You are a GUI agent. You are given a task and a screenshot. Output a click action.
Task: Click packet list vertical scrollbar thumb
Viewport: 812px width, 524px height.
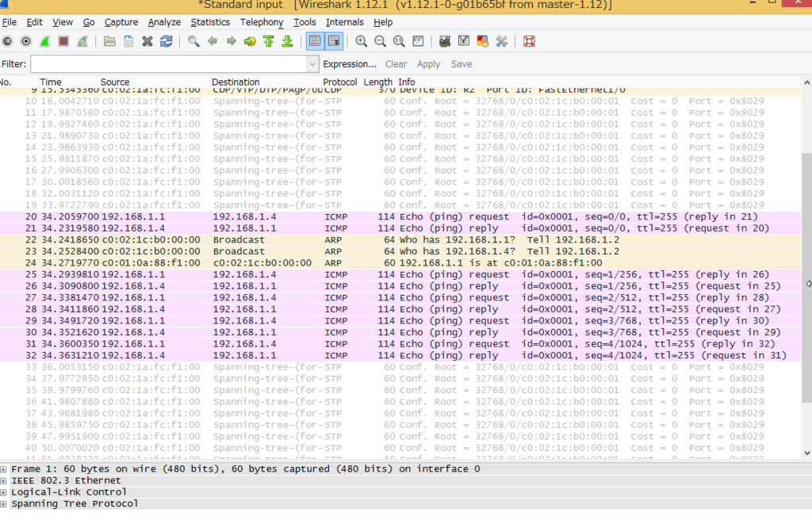(806, 277)
